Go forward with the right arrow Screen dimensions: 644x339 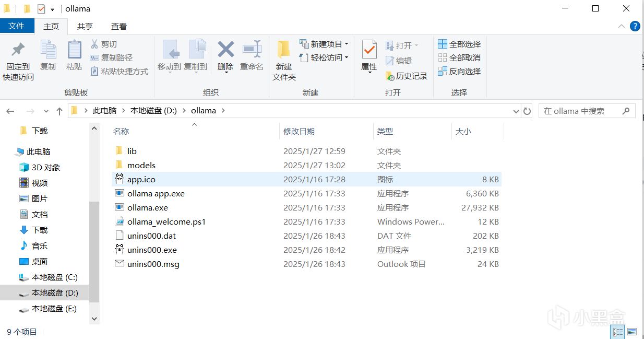click(30, 111)
